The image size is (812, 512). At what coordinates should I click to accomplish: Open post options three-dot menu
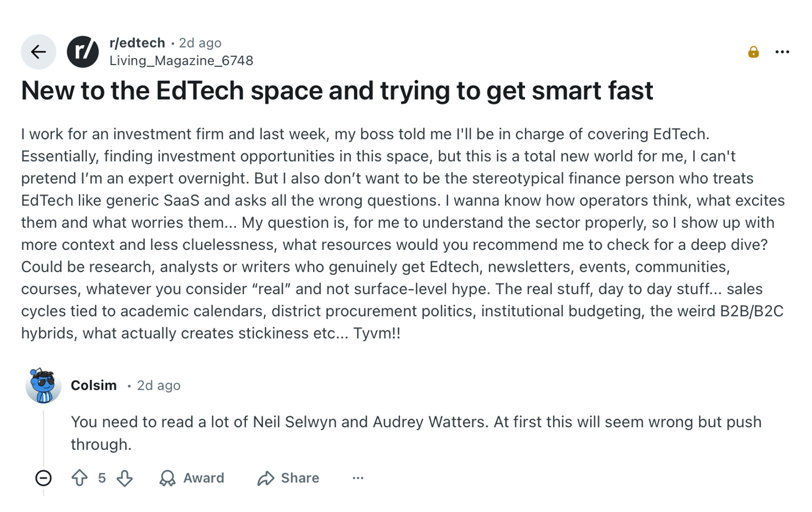coord(782,52)
